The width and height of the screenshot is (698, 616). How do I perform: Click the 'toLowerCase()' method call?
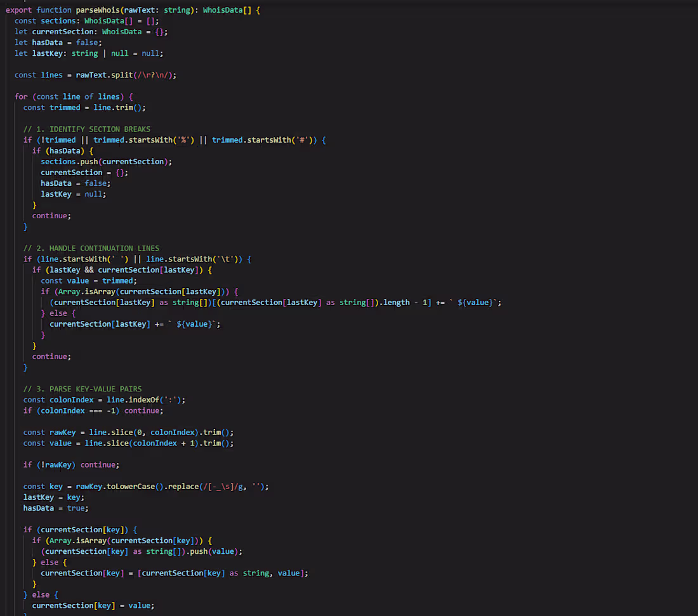tap(135, 487)
